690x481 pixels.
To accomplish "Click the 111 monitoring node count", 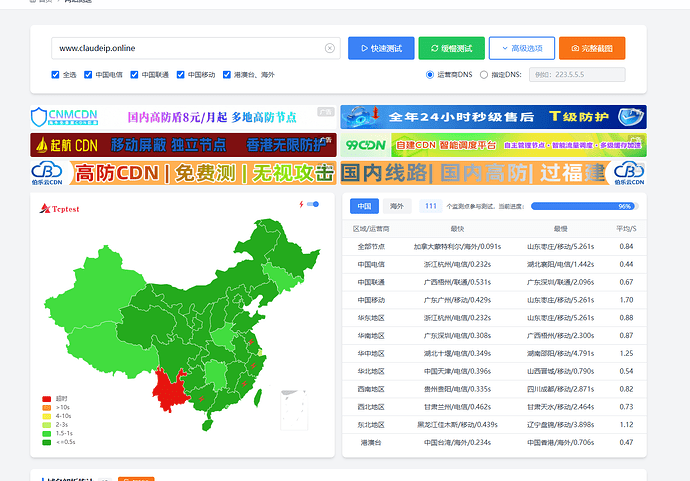I will pyautogui.click(x=431, y=206).
